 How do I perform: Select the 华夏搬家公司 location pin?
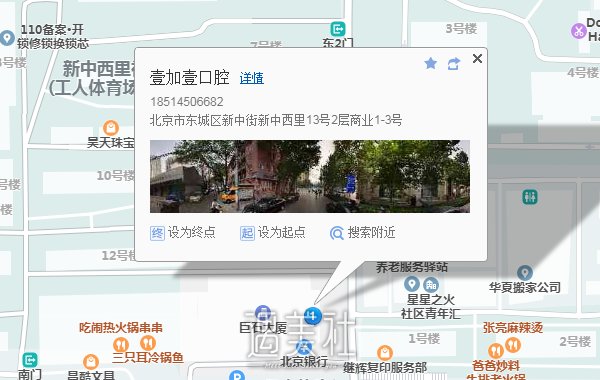[x=525, y=273]
